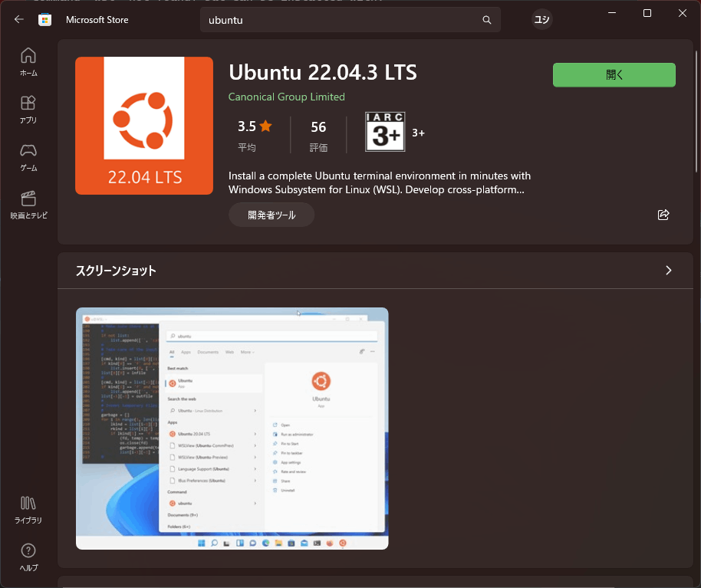Click the スクリーンショット heading

coord(116,271)
